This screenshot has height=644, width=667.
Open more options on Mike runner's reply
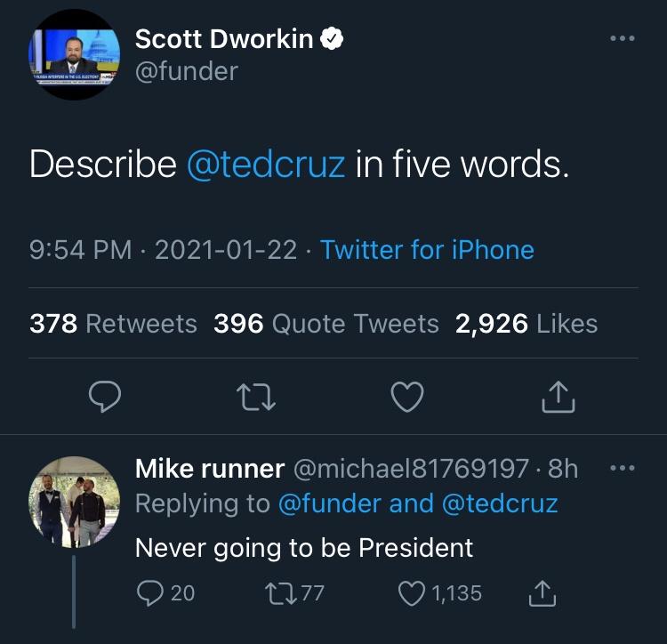coord(623,467)
